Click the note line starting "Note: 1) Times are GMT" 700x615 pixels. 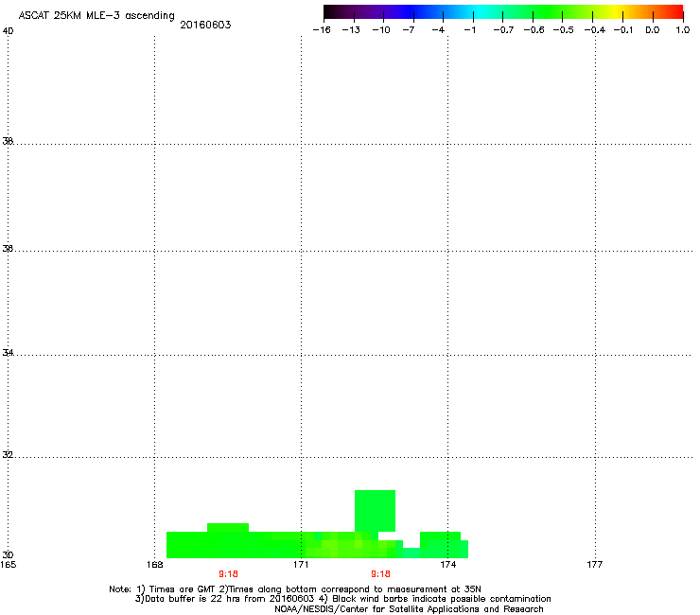[295, 589]
